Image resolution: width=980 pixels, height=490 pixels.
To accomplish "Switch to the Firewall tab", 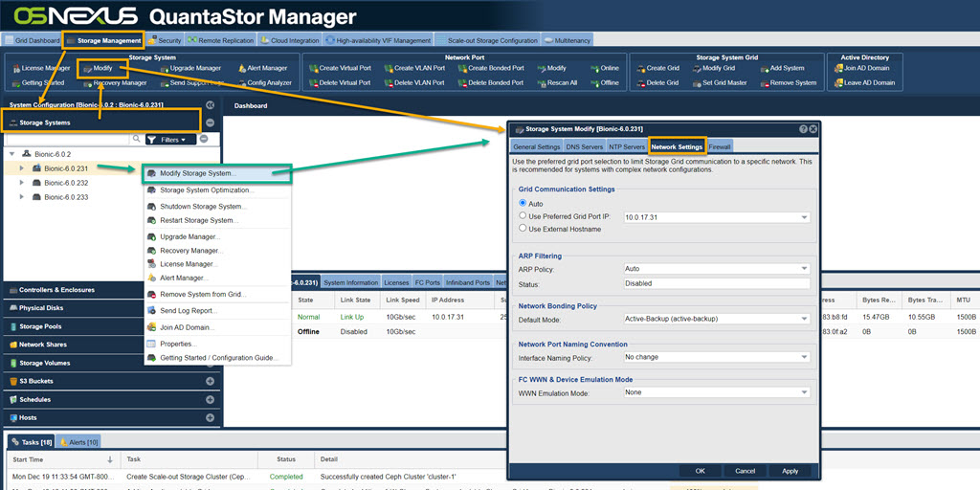I will coord(719,146).
